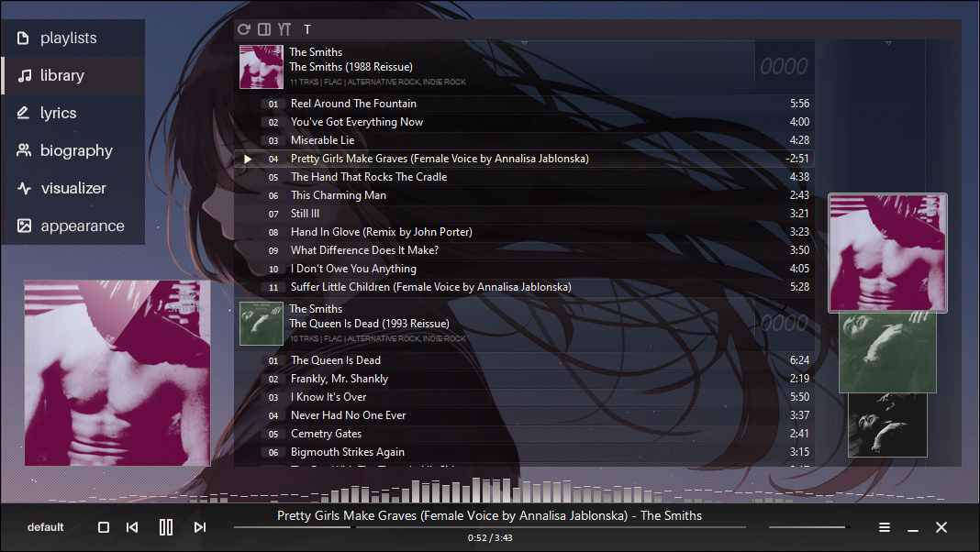Select track Suffer Little Children
Viewport: 980px width, 552px height.
[x=524, y=287]
